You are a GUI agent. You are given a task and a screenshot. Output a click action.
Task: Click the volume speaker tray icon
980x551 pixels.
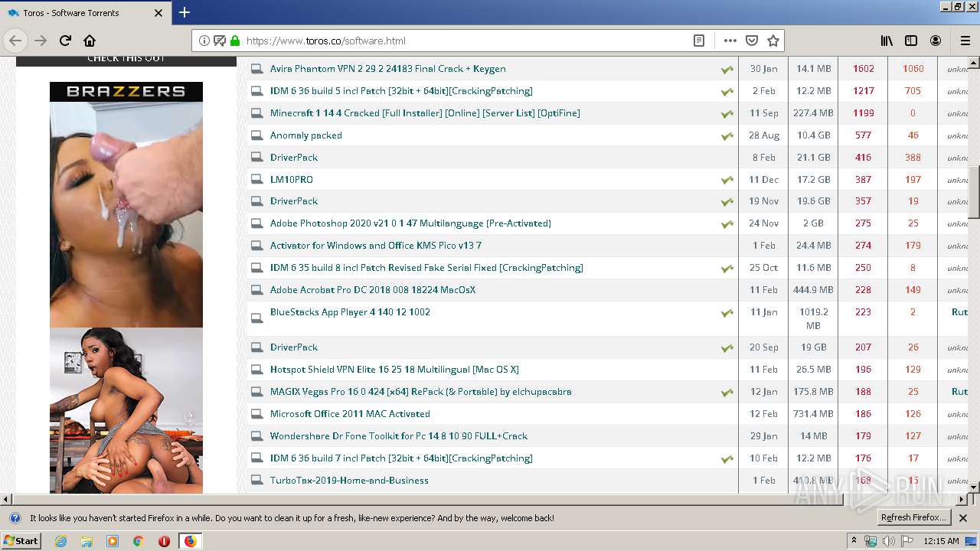(x=888, y=541)
